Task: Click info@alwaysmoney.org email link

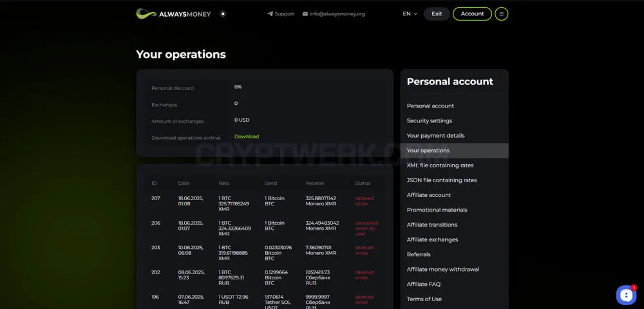Action: click(x=337, y=14)
